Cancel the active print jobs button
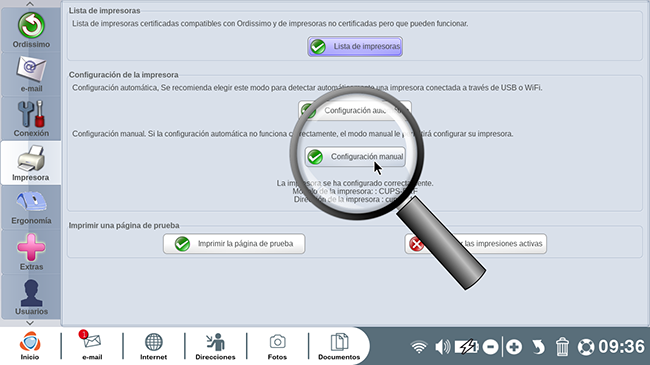 point(475,243)
